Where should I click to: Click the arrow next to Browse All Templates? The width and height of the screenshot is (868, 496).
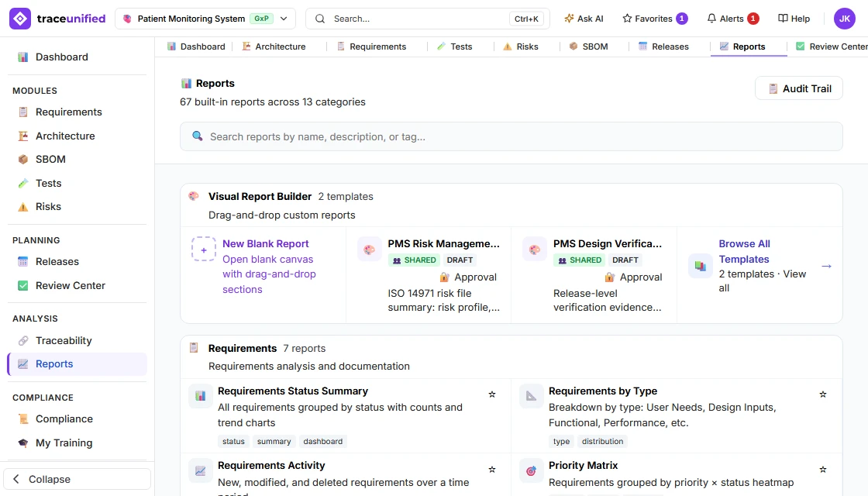(826, 267)
